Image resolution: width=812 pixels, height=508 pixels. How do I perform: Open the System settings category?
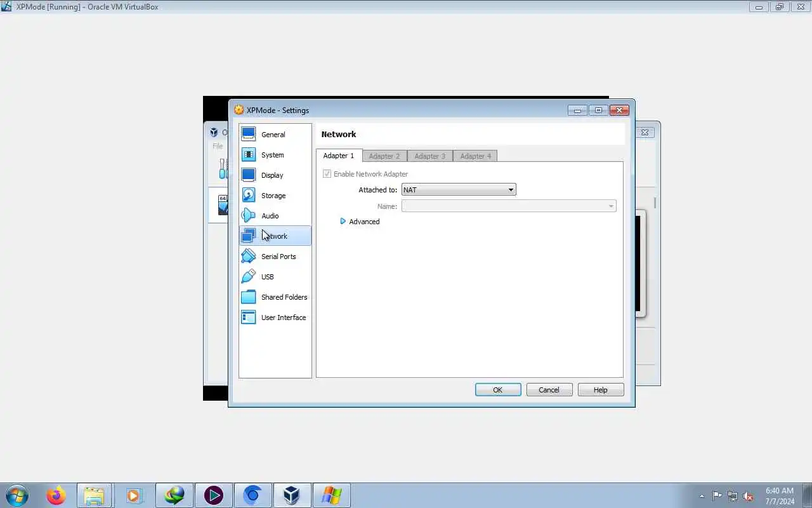pyautogui.click(x=275, y=155)
